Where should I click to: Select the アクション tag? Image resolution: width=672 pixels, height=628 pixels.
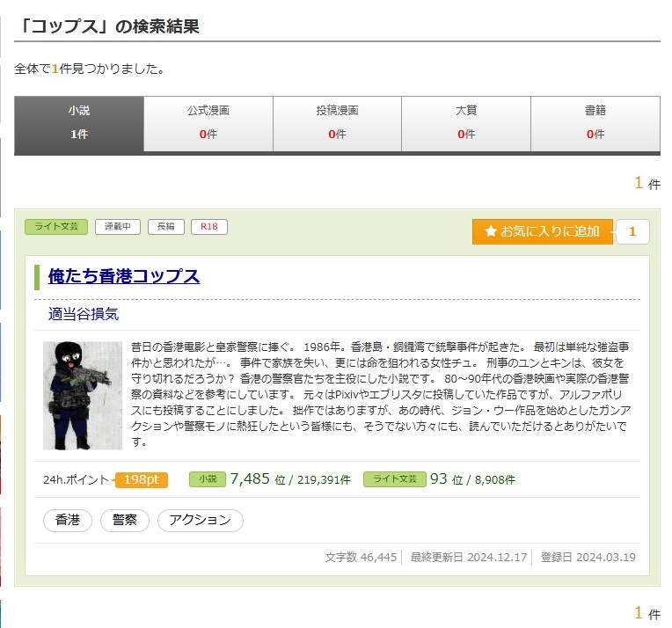click(x=200, y=520)
